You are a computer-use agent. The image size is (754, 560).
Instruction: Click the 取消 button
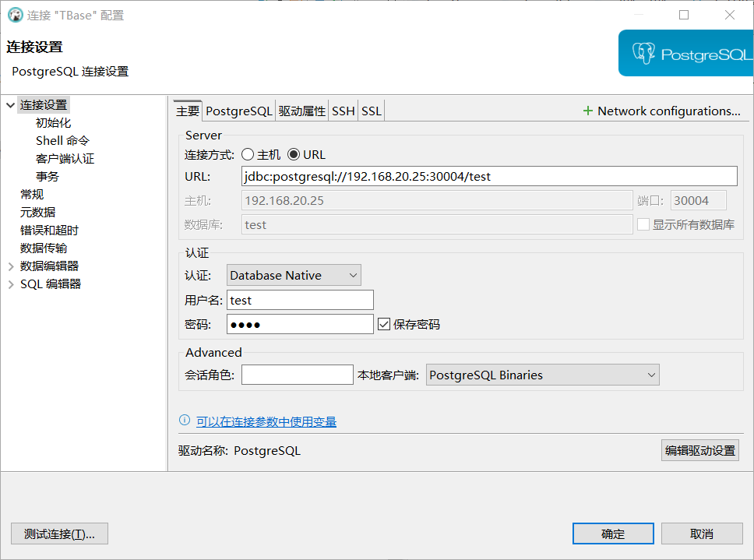pos(702,534)
